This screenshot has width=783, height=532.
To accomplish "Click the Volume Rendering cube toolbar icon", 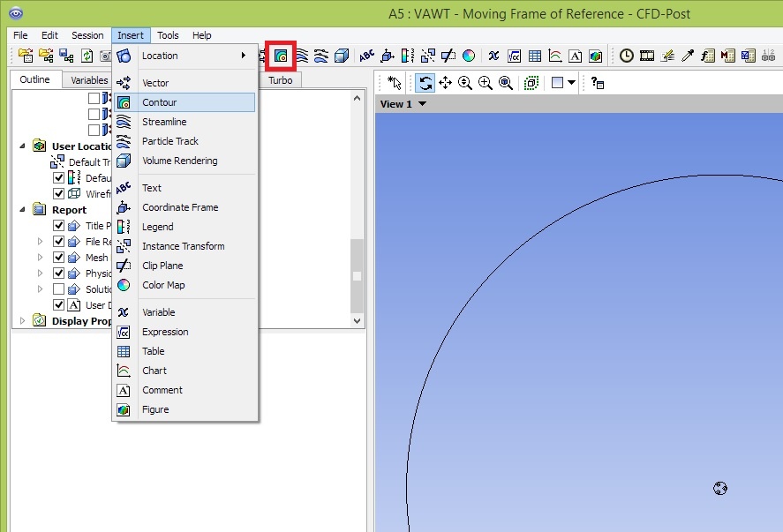I will tap(342, 56).
